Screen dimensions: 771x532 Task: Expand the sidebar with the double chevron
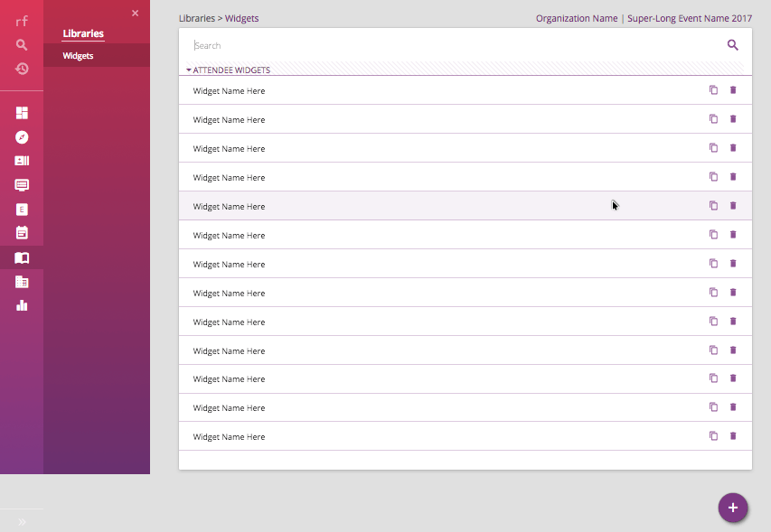(22, 522)
